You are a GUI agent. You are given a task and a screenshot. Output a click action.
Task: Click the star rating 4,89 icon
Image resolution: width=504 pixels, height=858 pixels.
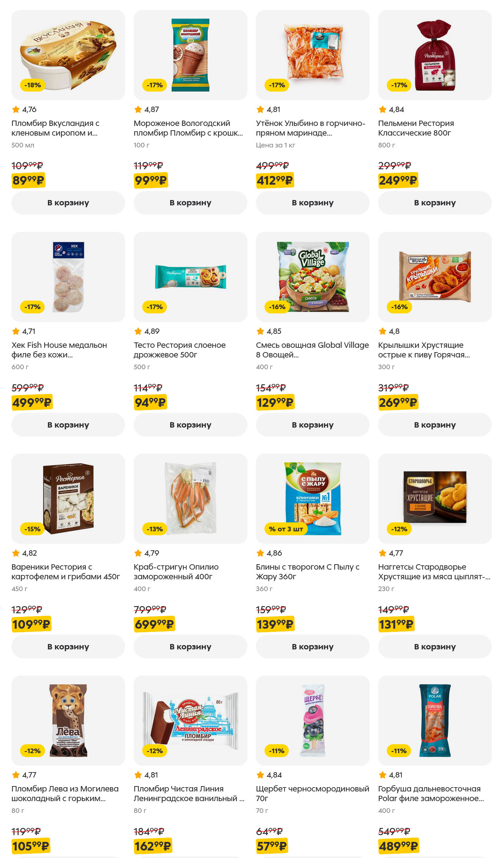click(x=138, y=331)
